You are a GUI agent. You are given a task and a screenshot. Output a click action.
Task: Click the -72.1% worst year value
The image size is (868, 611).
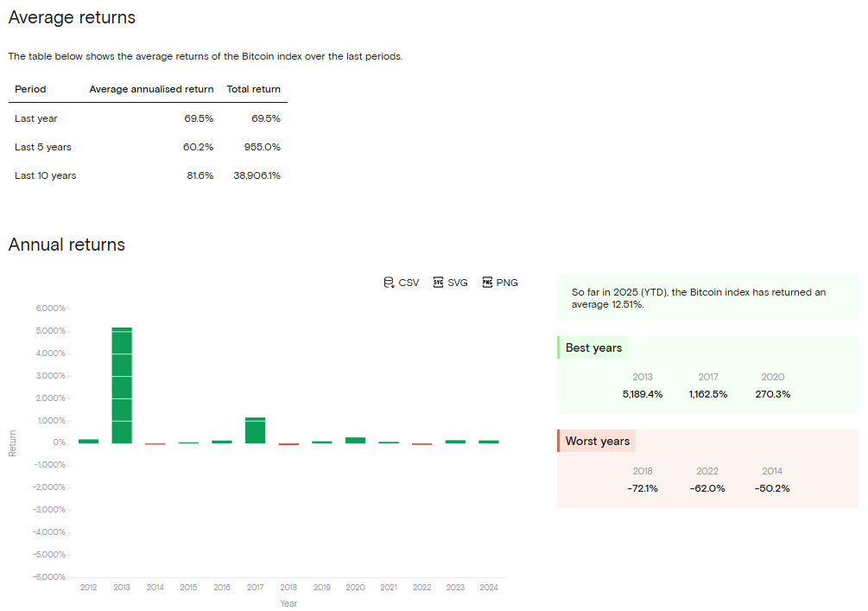[x=643, y=488]
